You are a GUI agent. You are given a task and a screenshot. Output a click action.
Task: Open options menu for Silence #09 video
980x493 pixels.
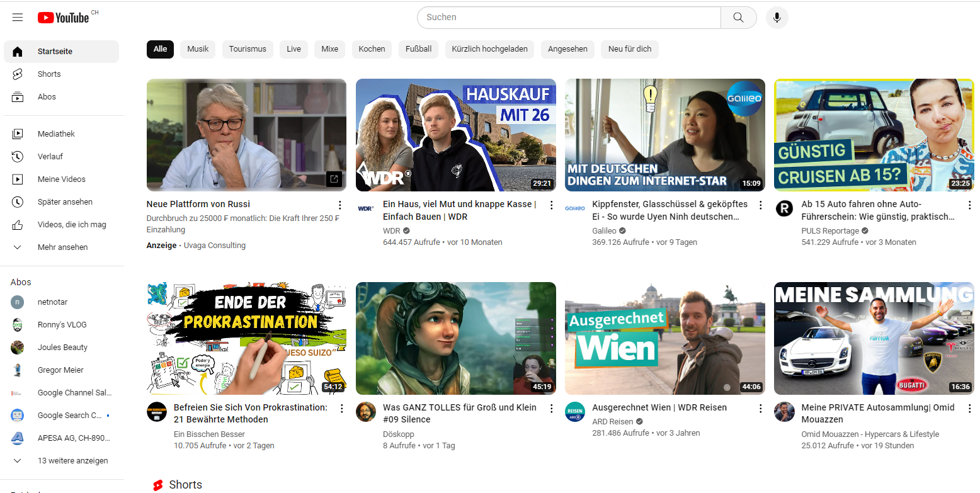click(x=552, y=409)
